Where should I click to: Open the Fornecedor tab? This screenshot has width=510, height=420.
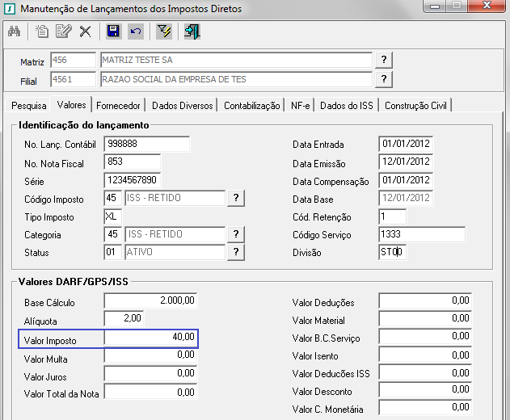[118, 106]
